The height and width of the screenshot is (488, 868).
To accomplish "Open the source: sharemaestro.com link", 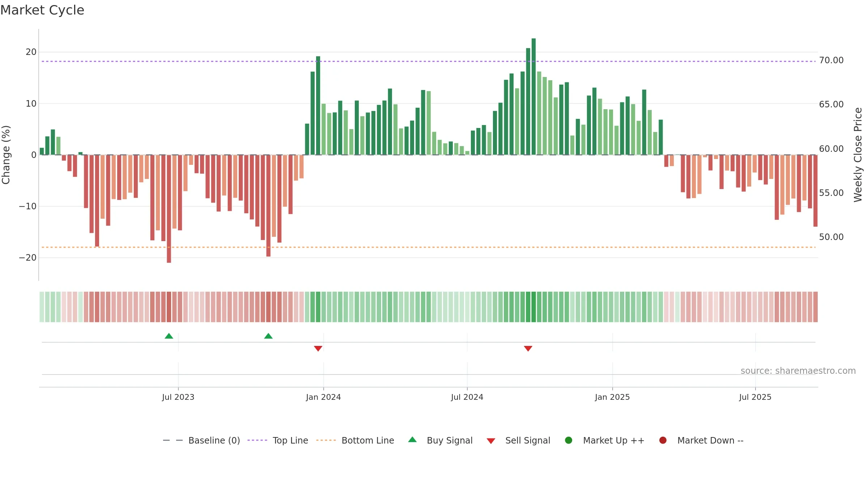I will [798, 371].
